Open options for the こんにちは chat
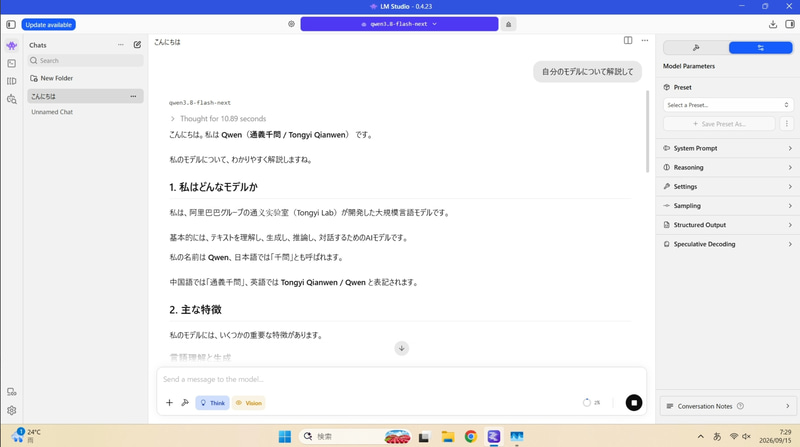This screenshot has height=447, width=800. pyautogui.click(x=133, y=96)
